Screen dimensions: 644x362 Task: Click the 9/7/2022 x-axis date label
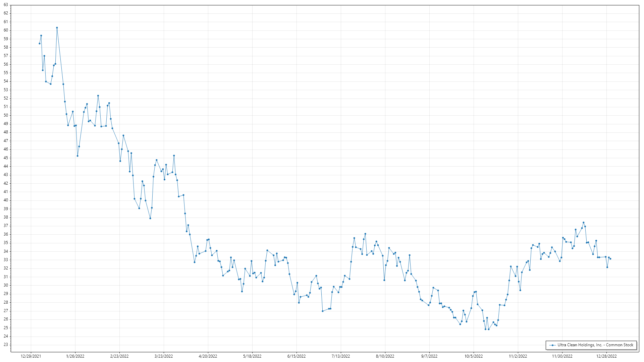point(429,356)
